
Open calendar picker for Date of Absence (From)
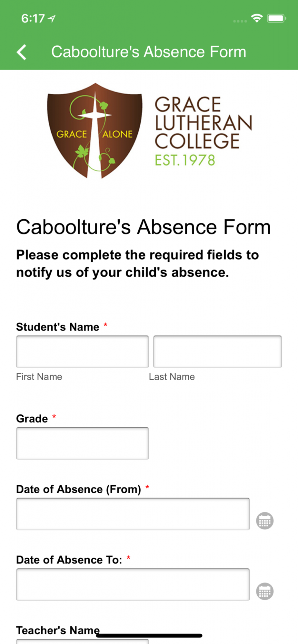(265, 521)
